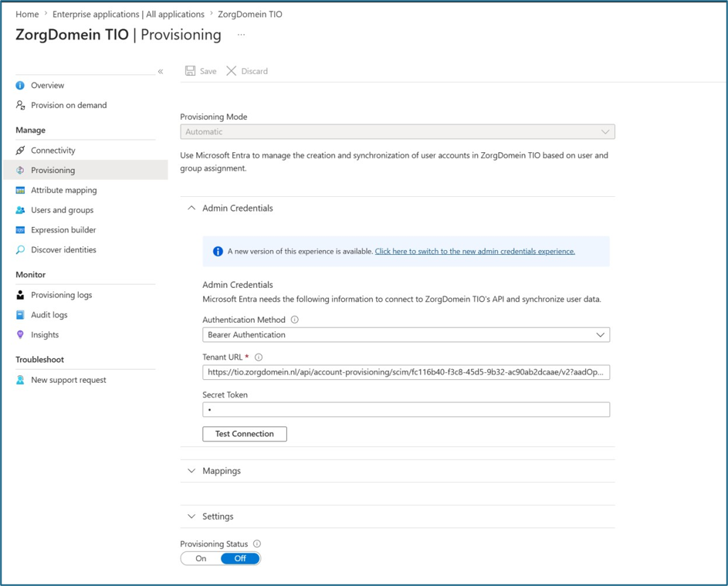Click the Expression builder icon
The height and width of the screenshot is (586, 728).
(20, 230)
